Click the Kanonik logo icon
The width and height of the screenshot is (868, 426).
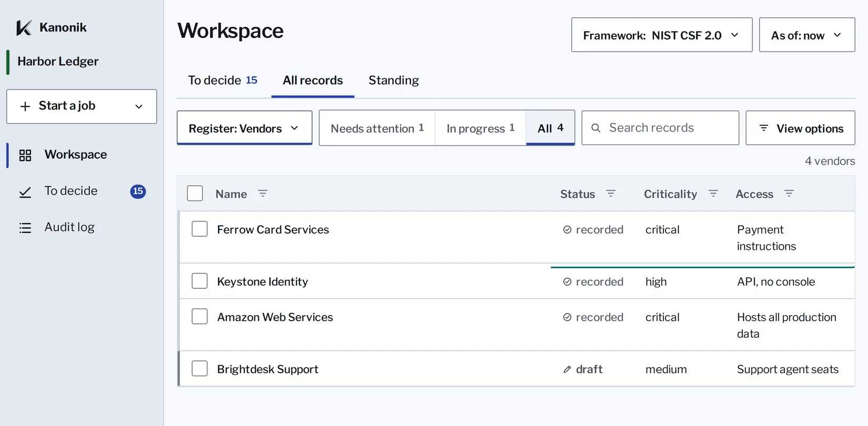point(24,27)
